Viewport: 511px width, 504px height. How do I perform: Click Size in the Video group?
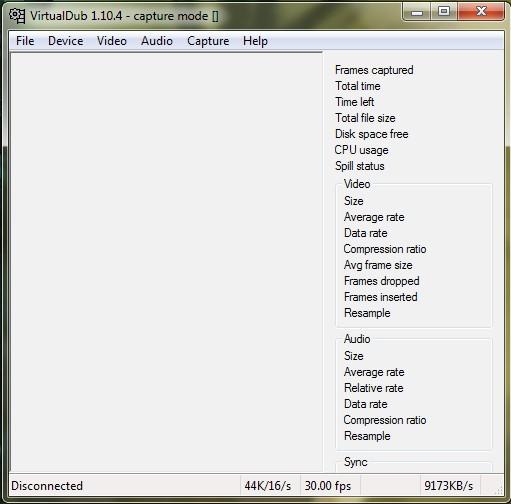click(354, 201)
